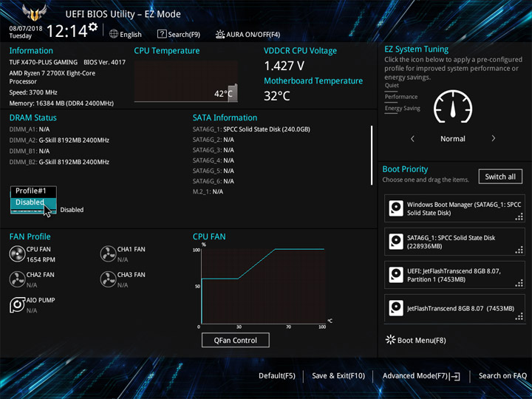
Task: Click the SATA6G_2: N/A row
Action: tap(214, 140)
